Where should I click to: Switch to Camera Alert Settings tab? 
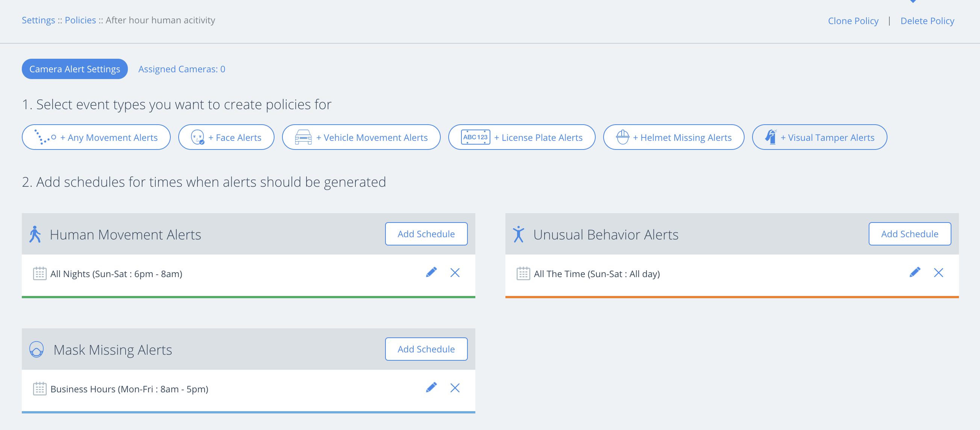click(x=74, y=69)
